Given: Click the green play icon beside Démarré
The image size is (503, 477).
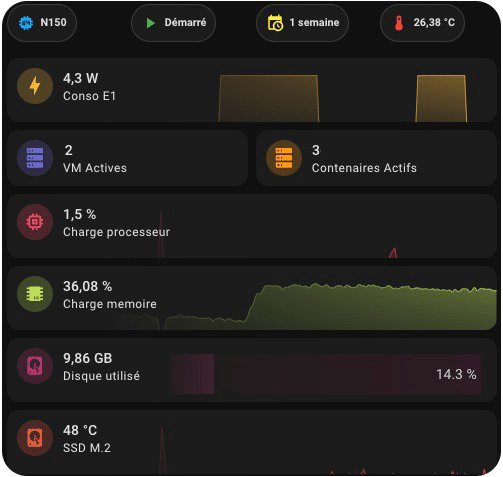Looking at the screenshot, I should coord(150,23).
